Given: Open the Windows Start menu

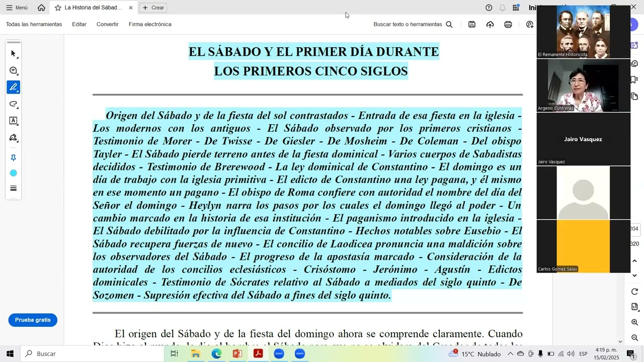Looking at the screenshot, I should pos(10,353).
